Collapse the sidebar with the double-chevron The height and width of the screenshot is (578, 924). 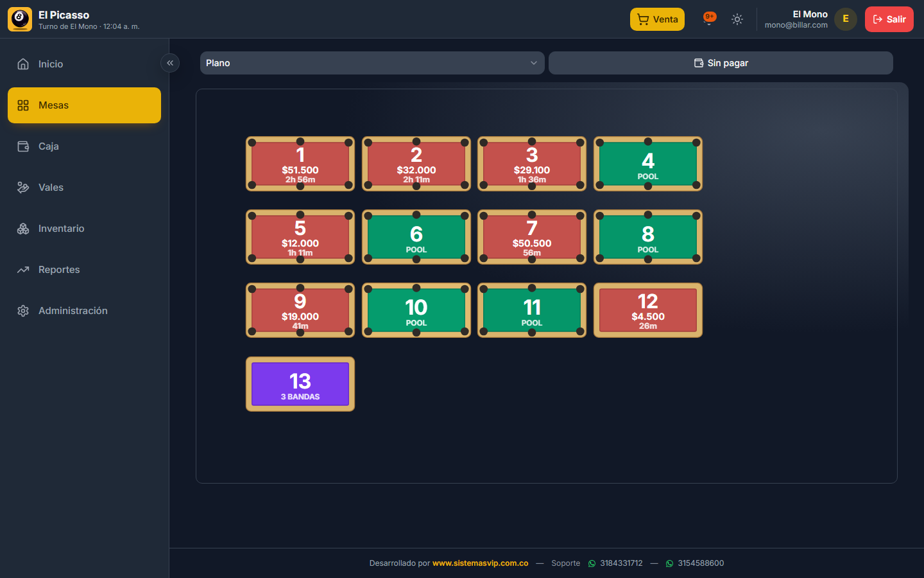pos(170,63)
